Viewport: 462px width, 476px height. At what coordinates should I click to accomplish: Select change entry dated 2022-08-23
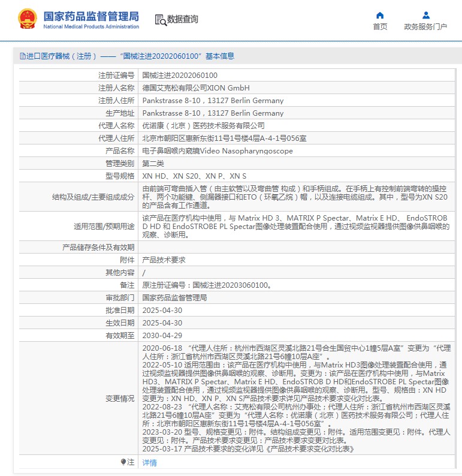[297, 415]
